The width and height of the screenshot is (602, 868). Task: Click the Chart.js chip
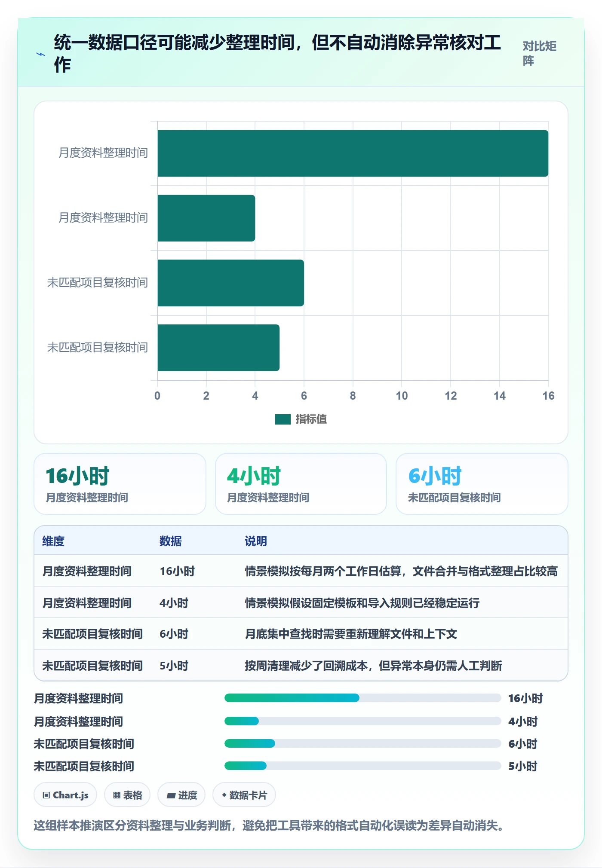pyautogui.click(x=65, y=795)
